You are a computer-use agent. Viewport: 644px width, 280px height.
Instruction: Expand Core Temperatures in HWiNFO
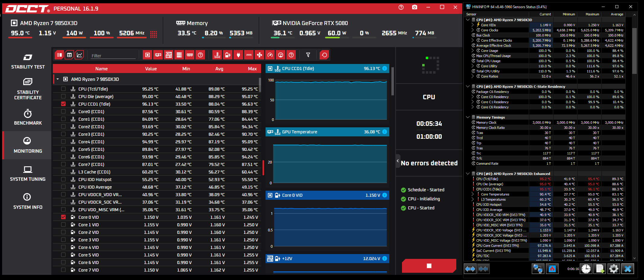click(473, 194)
